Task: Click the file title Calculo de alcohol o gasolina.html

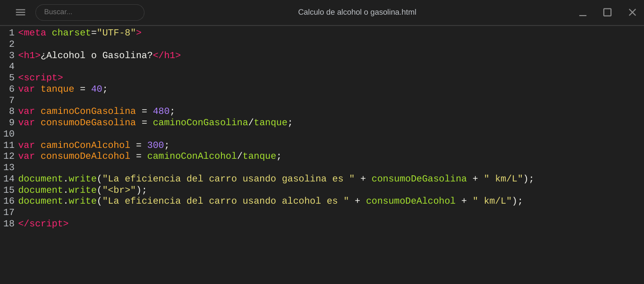Action: click(x=357, y=12)
